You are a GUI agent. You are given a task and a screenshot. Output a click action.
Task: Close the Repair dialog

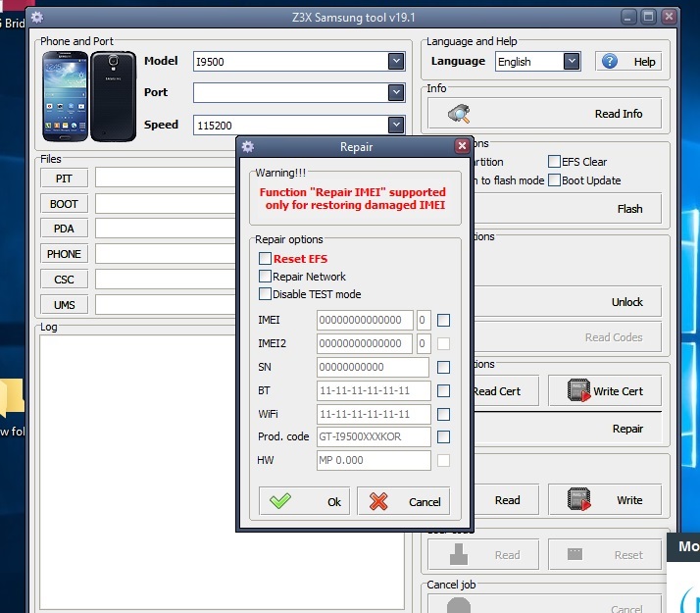462,145
